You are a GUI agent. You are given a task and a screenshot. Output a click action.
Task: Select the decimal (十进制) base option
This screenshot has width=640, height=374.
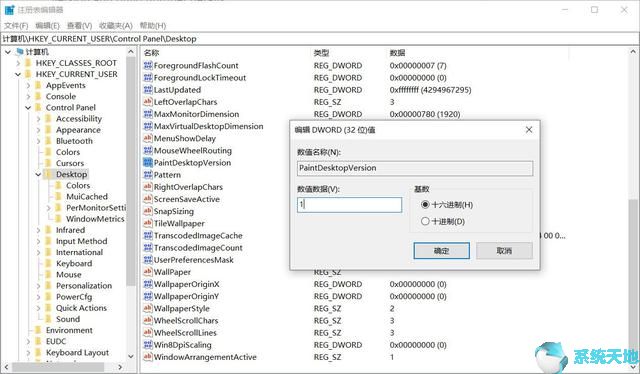point(425,221)
